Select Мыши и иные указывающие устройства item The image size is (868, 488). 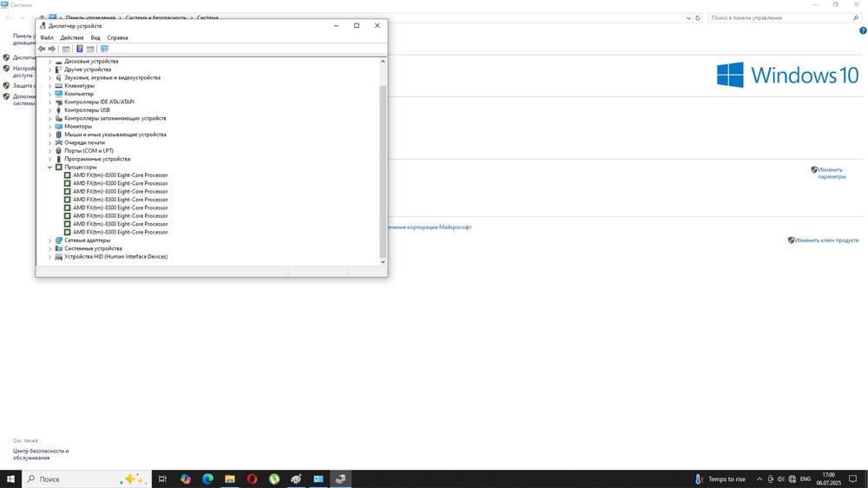pyautogui.click(x=115, y=135)
